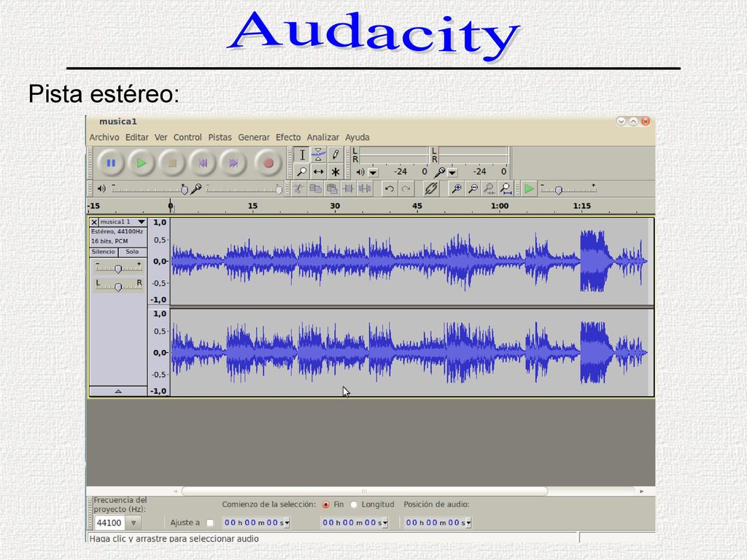
Task: Select the Draw pencil tool
Action: pyautogui.click(x=336, y=155)
